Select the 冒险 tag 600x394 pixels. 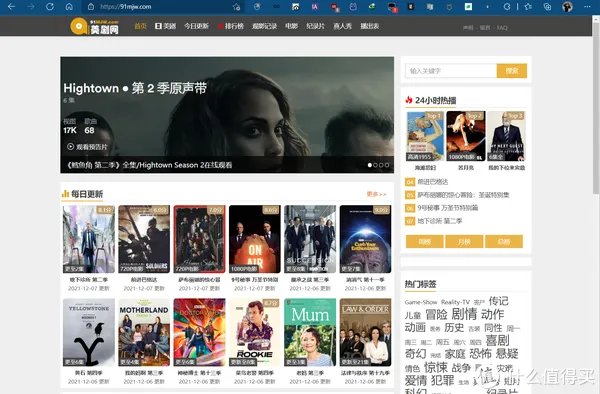pyautogui.click(x=436, y=314)
